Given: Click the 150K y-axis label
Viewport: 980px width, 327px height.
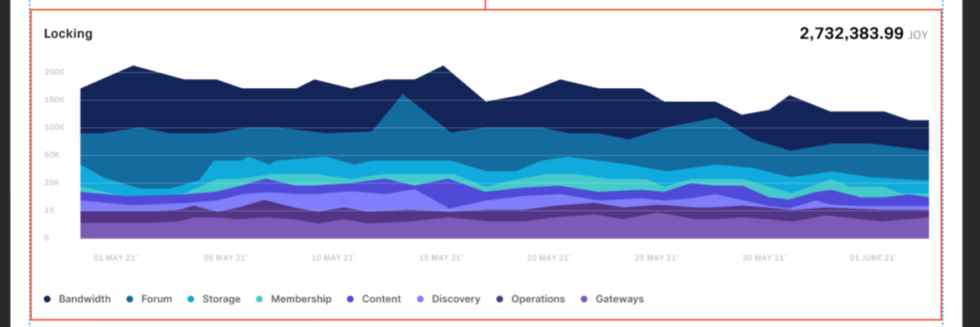Looking at the screenshot, I should 55,100.
